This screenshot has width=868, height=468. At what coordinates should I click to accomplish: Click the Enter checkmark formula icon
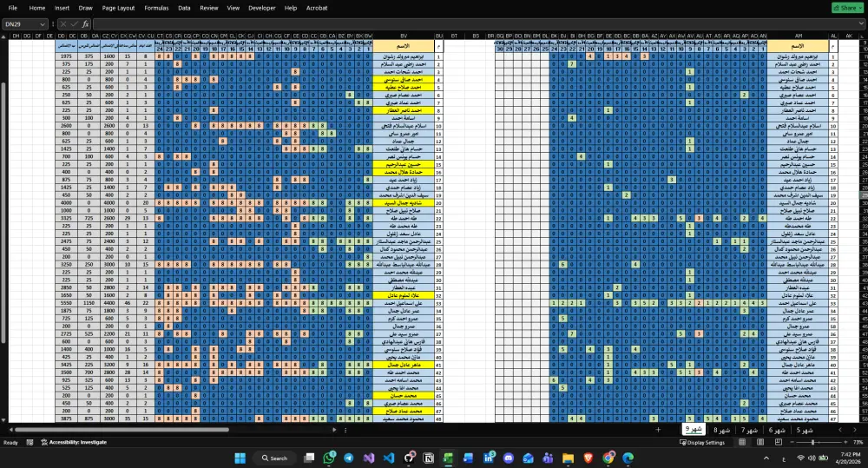tap(74, 23)
